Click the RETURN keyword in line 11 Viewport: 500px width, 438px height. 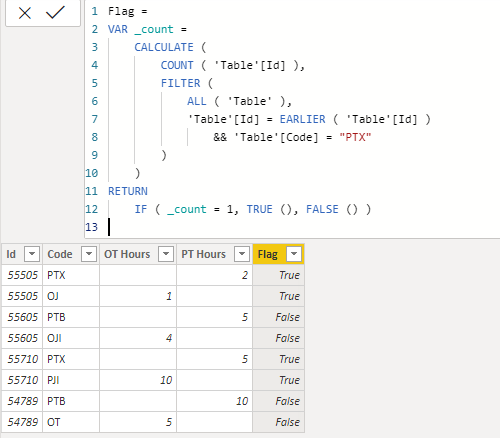tap(128, 191)
